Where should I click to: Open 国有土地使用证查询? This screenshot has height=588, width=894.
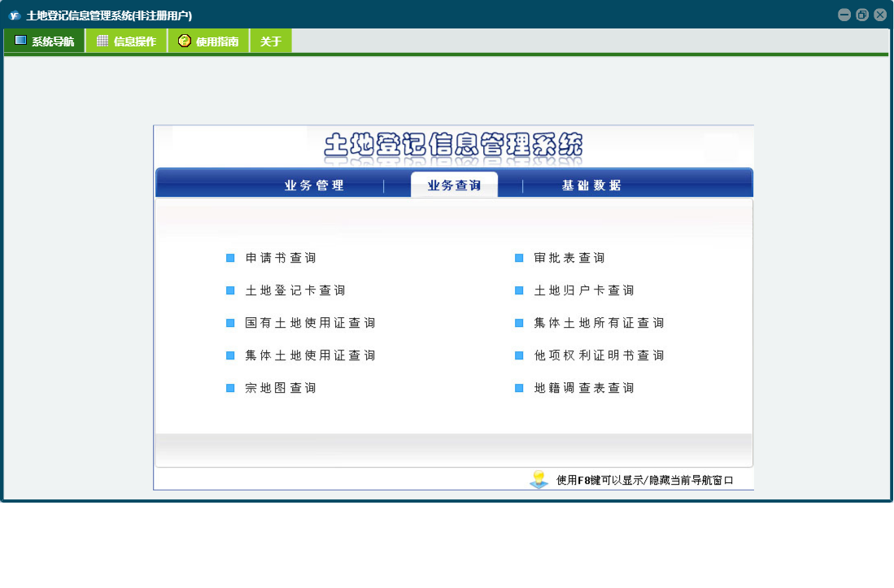coord(310,323)
